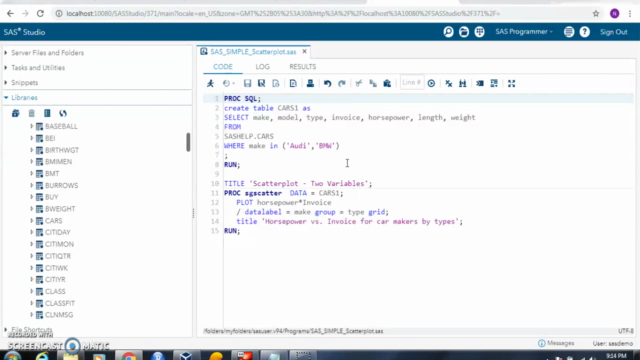Click the new library icon
This screenshot has height=360, width=640.
tap(16, 113)
